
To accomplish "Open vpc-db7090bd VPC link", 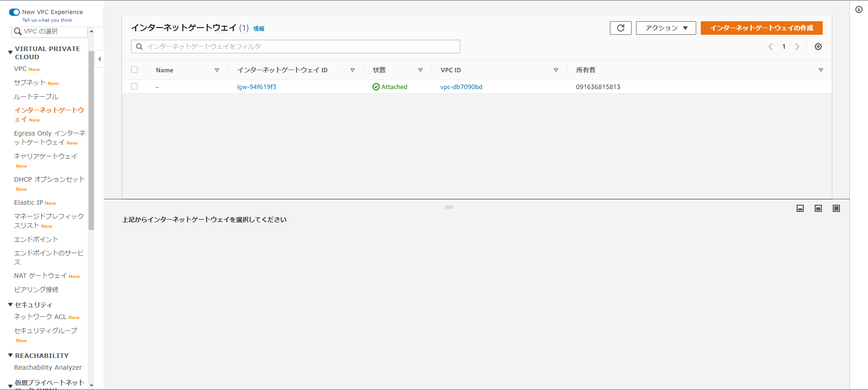I will (x=461, y=87).
